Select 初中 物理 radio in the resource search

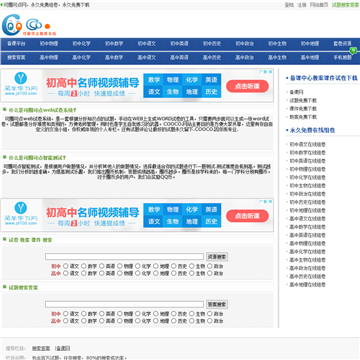click(x=120, y=266)
